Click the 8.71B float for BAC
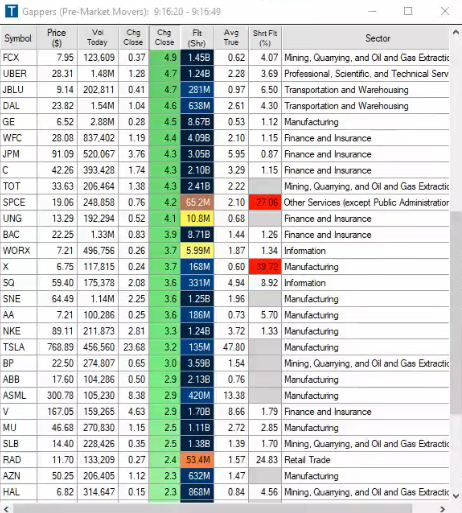 click(x=197, y=234)
